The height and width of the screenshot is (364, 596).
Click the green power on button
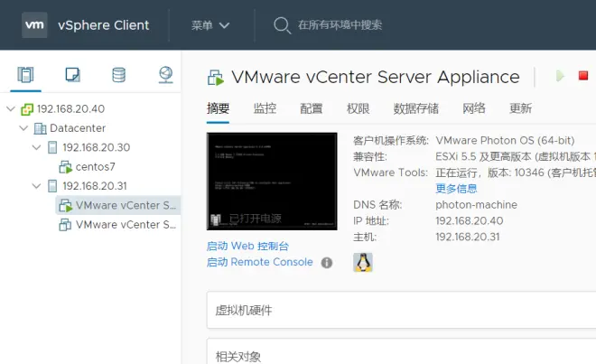560,76
